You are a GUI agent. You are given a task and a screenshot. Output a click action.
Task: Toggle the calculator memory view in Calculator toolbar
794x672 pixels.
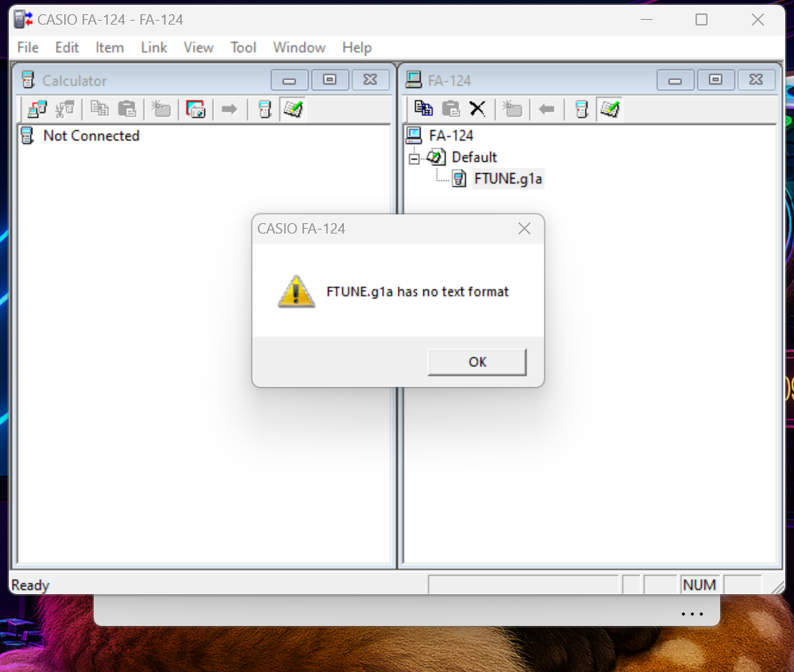tap(265, 109)
